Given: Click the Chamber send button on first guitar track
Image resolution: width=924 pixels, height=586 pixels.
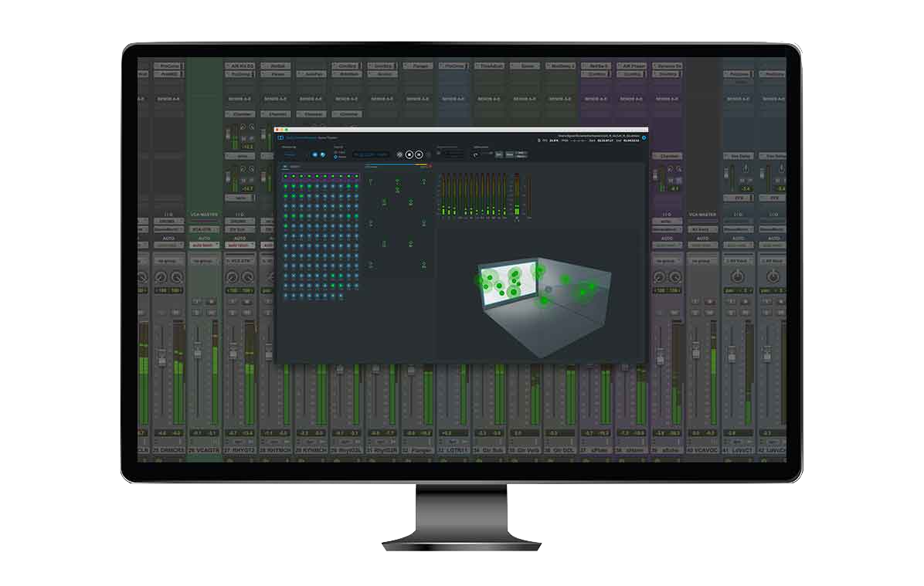Looking at the screenshot, I should (240, 114).
